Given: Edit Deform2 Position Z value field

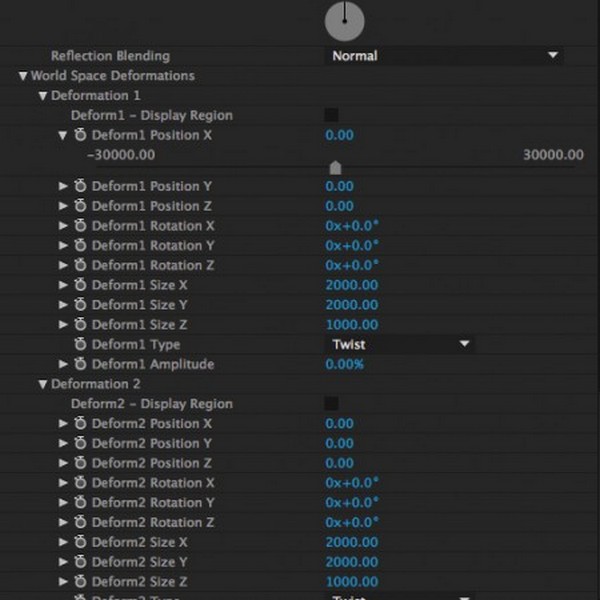Looking at the screenshot, I should [x=339, y=463].
